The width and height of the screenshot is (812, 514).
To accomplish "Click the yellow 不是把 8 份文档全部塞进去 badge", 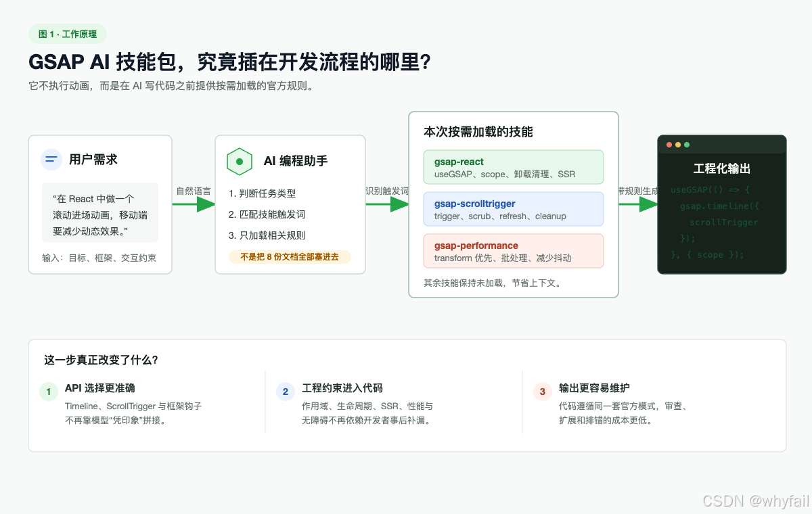I will pos(290,257).
